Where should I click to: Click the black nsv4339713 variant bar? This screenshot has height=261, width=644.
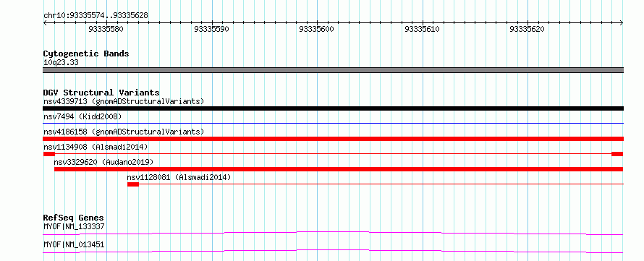[333, 108]
